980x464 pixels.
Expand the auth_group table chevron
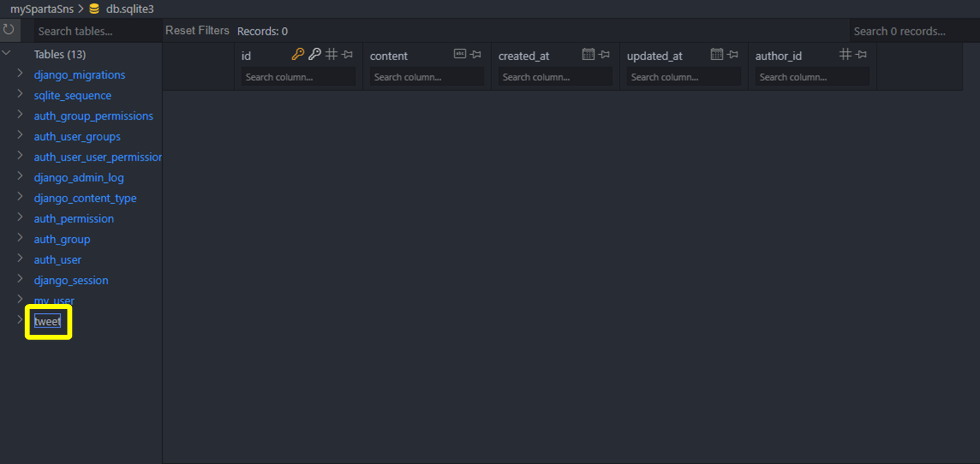pos(20,237)
